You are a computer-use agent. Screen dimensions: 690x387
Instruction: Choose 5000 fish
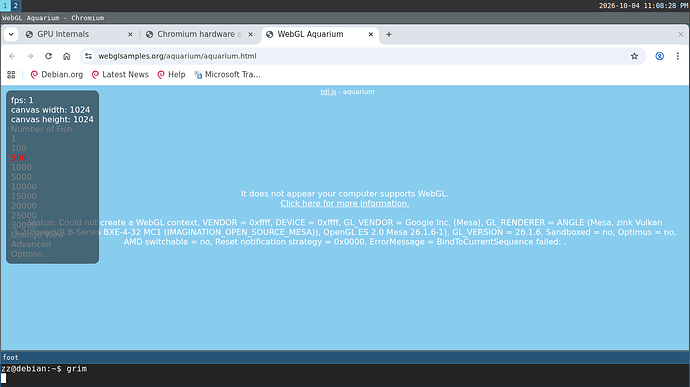pyautogui.click(x=21, y=177)
